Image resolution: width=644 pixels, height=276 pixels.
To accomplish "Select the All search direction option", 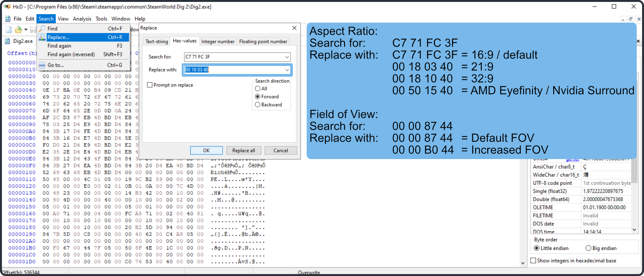I will 258,89.
